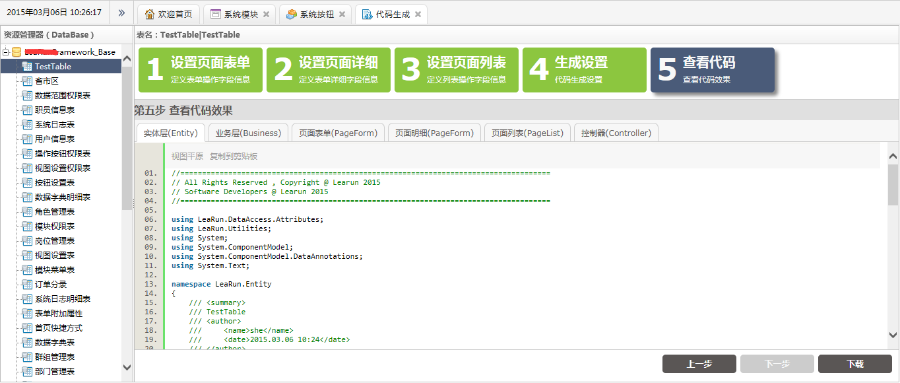Click the table icon beside 数据字典表

[26, 342]
